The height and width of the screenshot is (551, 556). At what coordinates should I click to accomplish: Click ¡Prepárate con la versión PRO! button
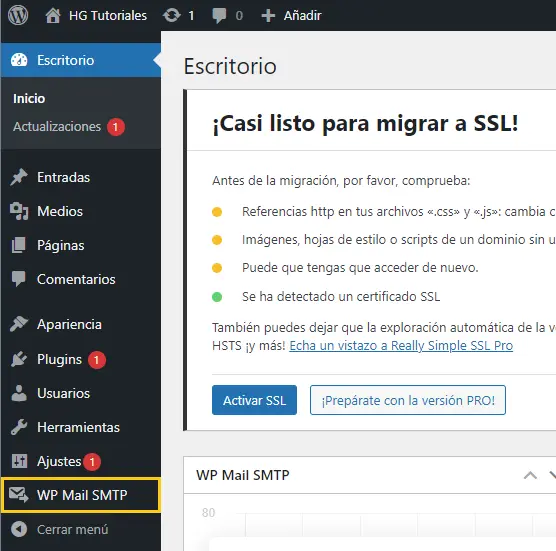pos(408,400)
